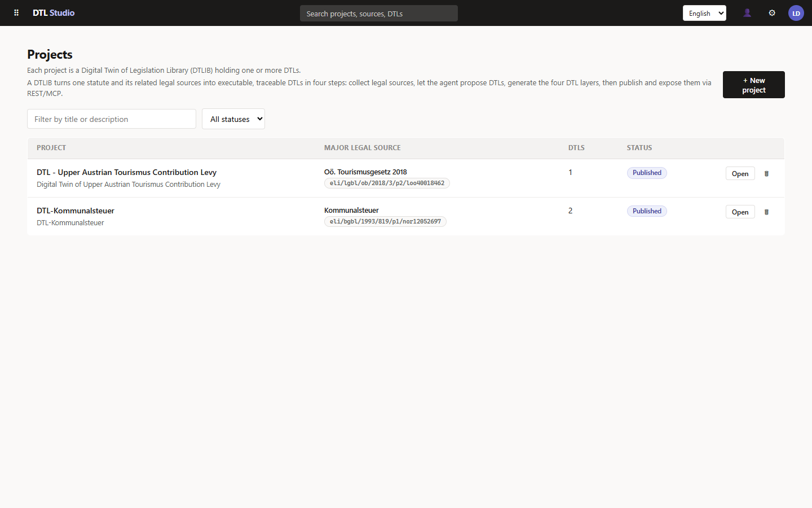Image resolution: width=812 pixels, height=508 pixels.
Task: Delete the Upper Austrian Tourismus Levy project
Action: pyautogui.click(x=766, y=174)
